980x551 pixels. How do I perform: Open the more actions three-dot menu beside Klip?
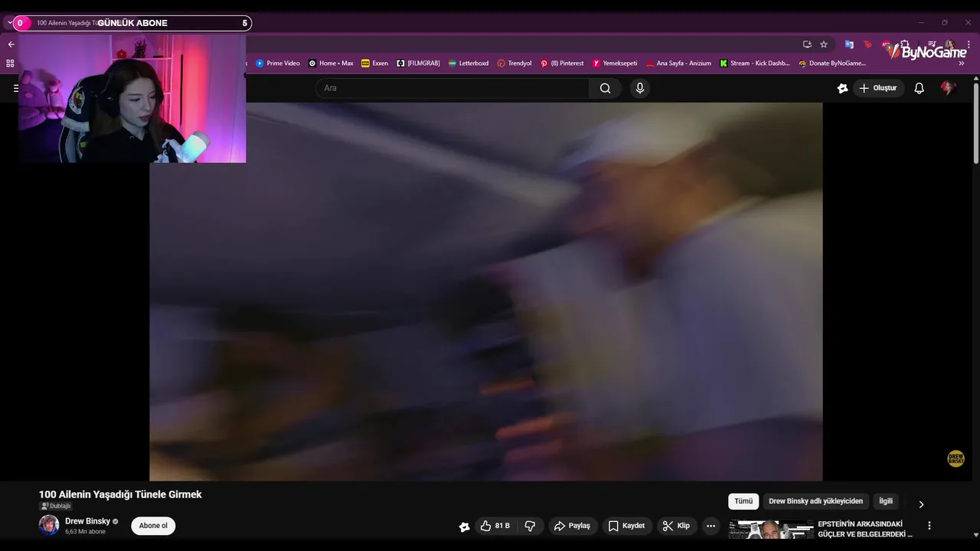[710, 526]
